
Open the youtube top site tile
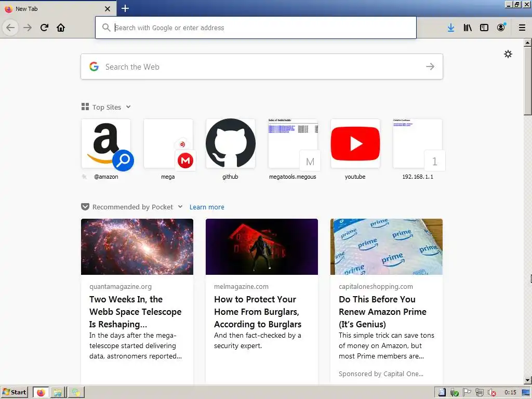355,143
